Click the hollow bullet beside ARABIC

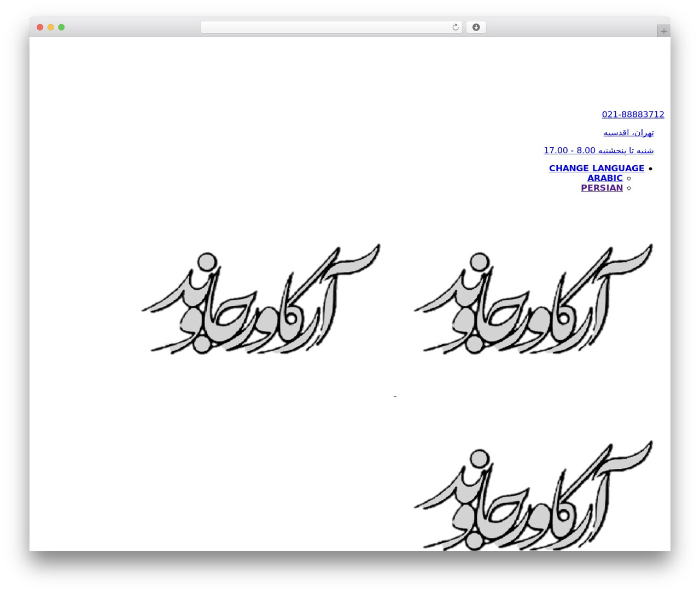(628, 178)
